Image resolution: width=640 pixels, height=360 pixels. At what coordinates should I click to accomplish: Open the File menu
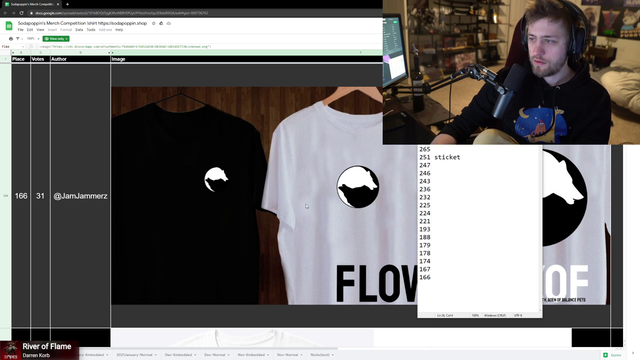(20, 30)
